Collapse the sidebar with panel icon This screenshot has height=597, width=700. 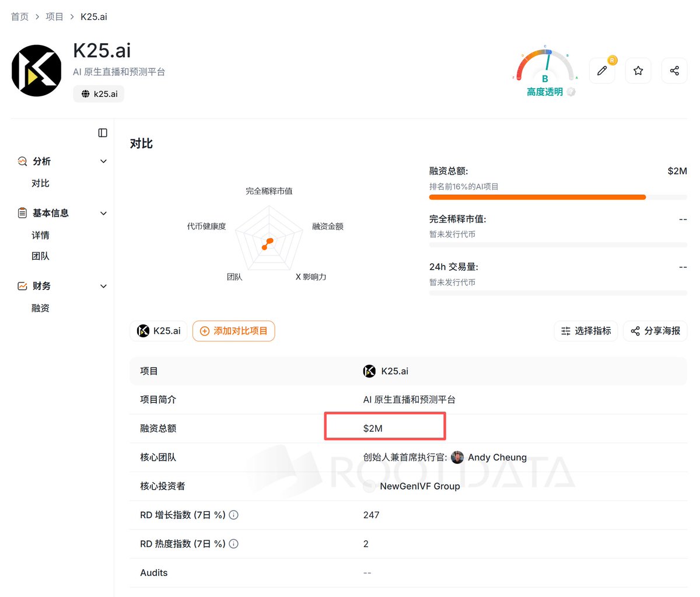click(x=103, y=132)
